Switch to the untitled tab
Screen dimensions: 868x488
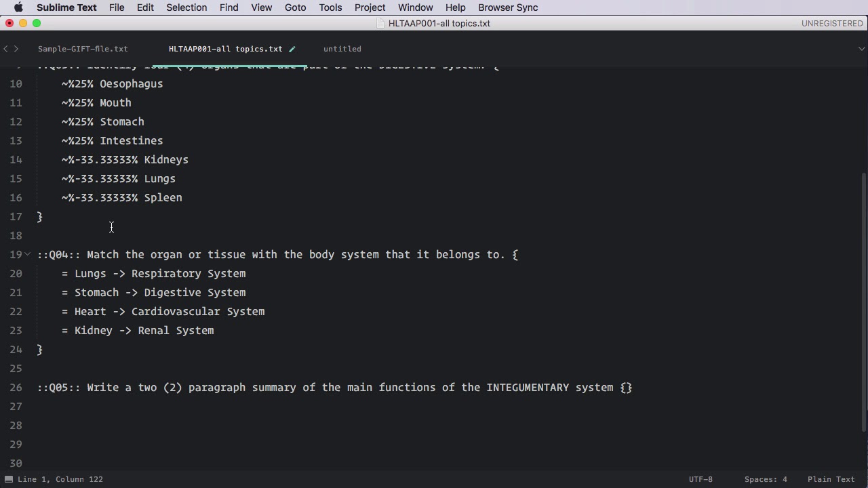tap(342, 49)
